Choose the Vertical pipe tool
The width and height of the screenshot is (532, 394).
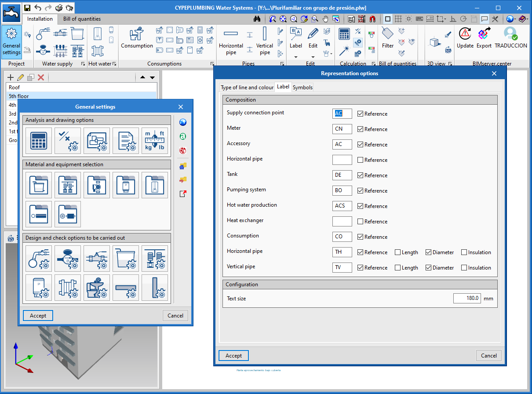click(x=265, y=41)
